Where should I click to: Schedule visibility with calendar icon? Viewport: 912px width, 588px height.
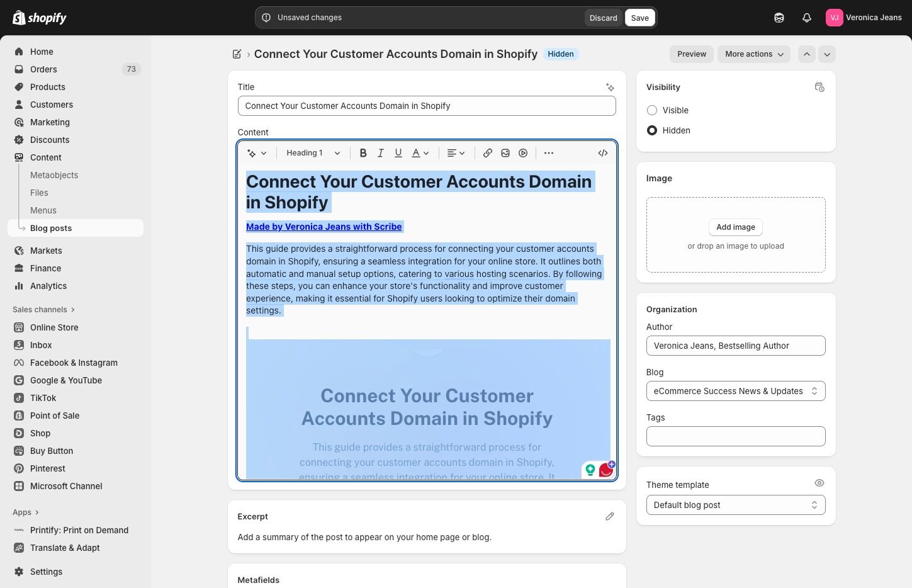819,88
